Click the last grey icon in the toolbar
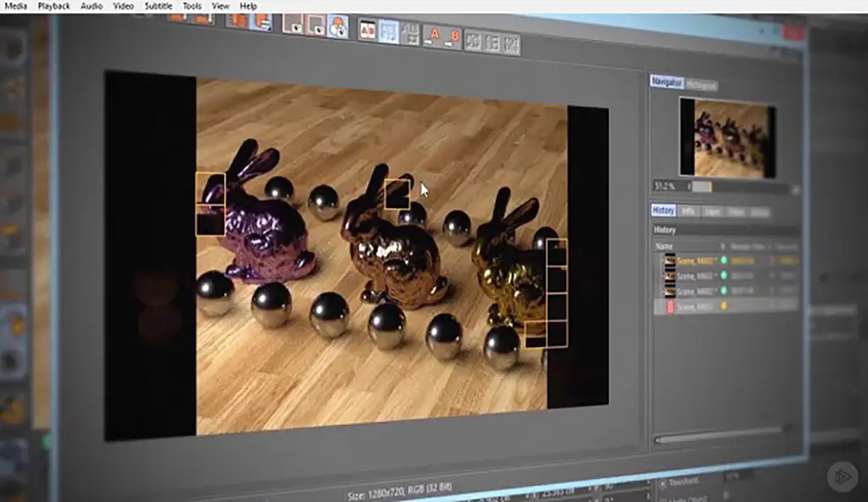The image size is (868, 502). 511,44
